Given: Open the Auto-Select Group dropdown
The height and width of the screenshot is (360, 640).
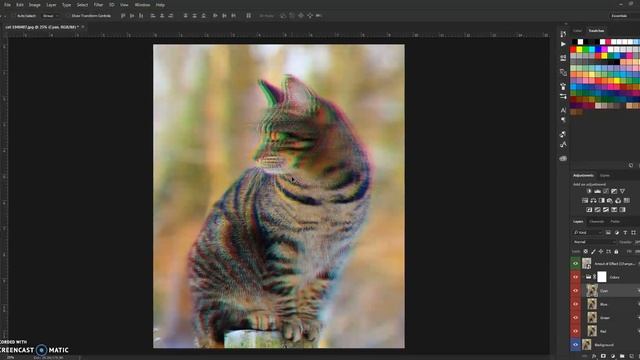Looking at the screenshot, I should pos(51,16).
